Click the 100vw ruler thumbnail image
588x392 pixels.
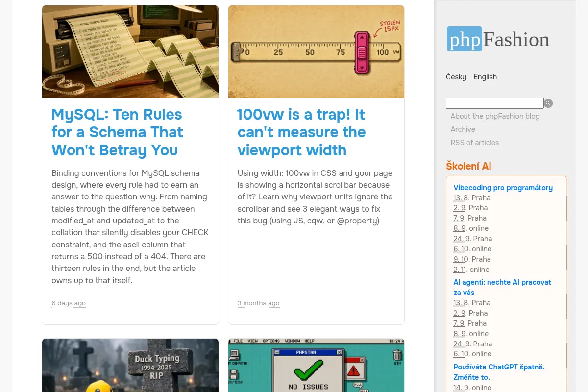point(316,51)
